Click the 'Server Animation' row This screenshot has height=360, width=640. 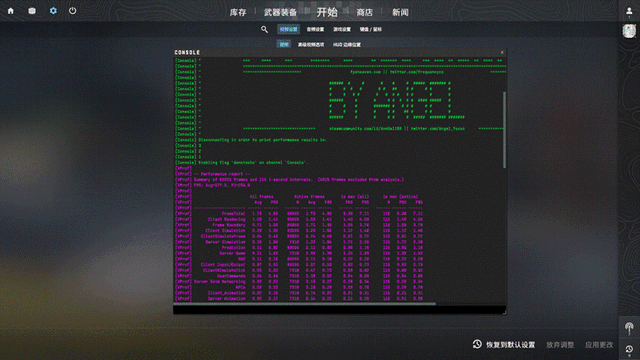click(299, 299)
